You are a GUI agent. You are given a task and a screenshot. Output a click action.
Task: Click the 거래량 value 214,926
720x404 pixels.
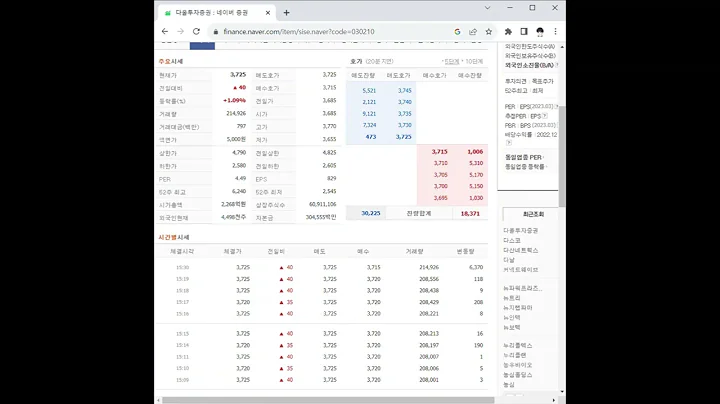pyautogui.click(x=236, y=113)
